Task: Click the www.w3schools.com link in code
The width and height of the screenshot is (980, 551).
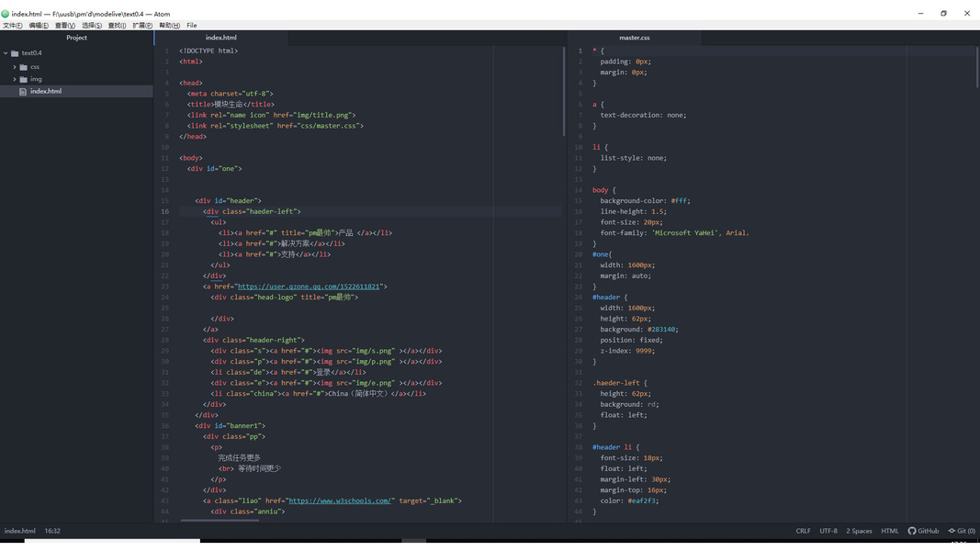Action: point(340,501)
